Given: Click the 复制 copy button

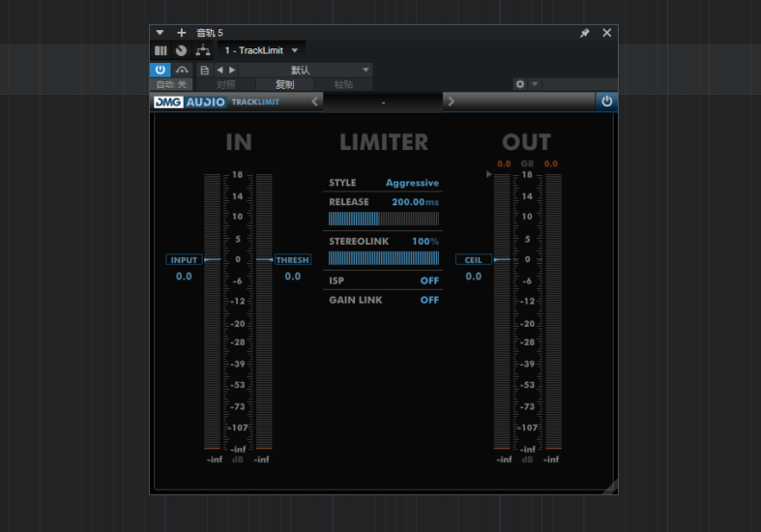Looking at the screenshot, I should (284, 84).
